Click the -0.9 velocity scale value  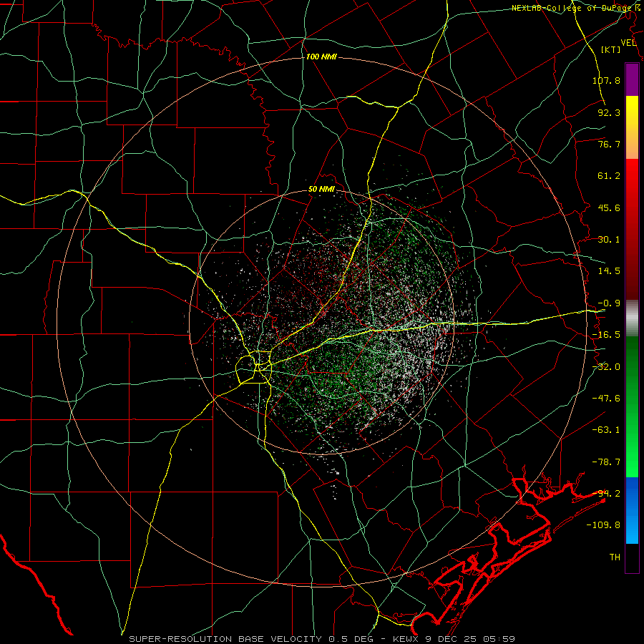pyautogui.click(x=609, y=303)
